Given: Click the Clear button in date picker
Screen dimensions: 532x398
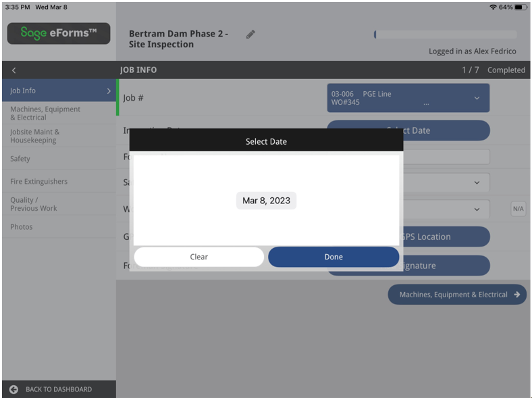Looking at the screenshot, I should [198, 257].
